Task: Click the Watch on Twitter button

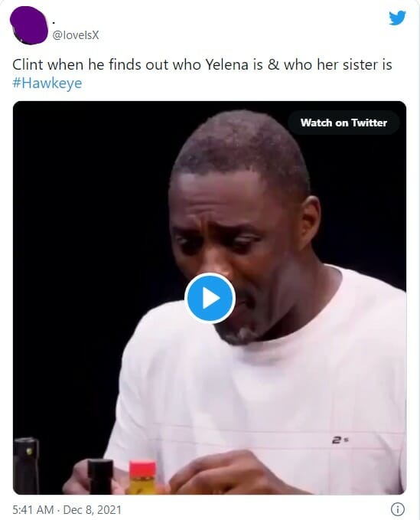Action: tap(343, 123)
